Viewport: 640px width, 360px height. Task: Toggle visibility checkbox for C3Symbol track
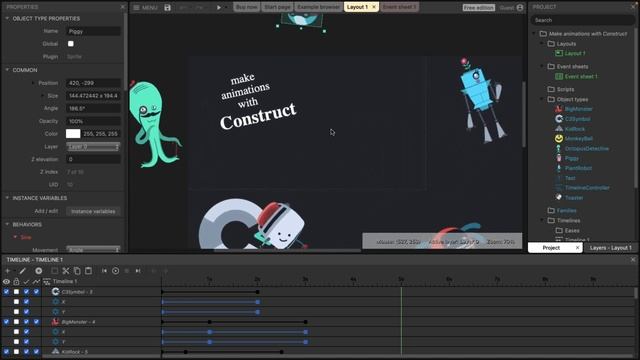point(6,292)
